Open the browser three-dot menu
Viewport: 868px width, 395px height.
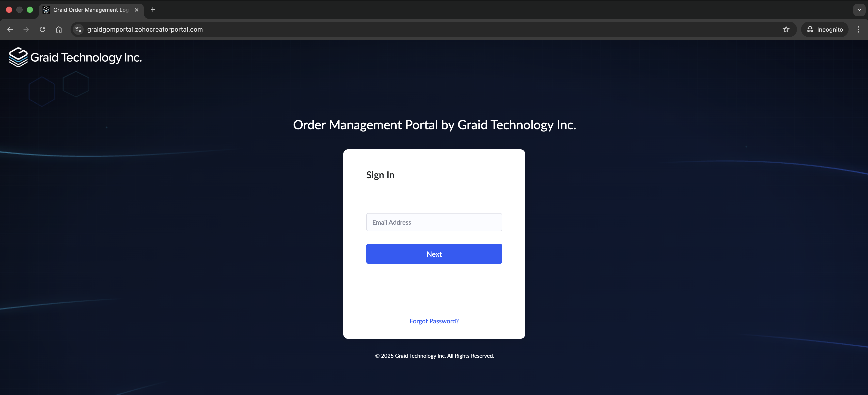(x=859, y=29)
